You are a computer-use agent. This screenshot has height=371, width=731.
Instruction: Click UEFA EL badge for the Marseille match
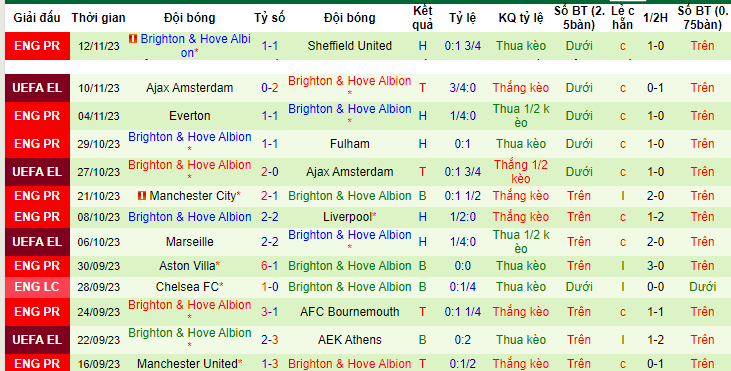click(37, 242)
